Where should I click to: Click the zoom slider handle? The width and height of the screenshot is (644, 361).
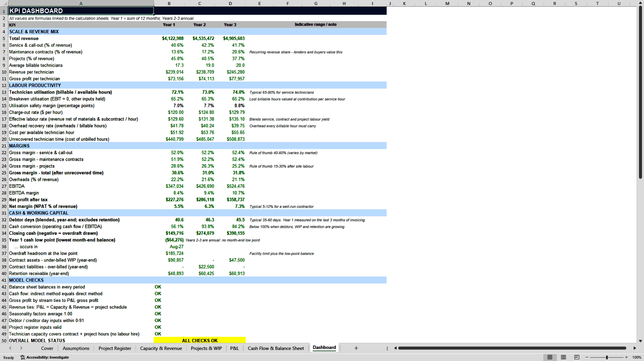[607, 357]
